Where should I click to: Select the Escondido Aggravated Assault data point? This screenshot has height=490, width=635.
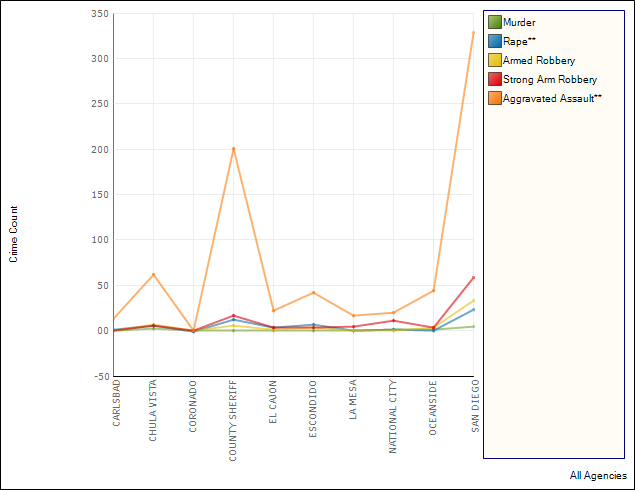click(x=314, y=293)
